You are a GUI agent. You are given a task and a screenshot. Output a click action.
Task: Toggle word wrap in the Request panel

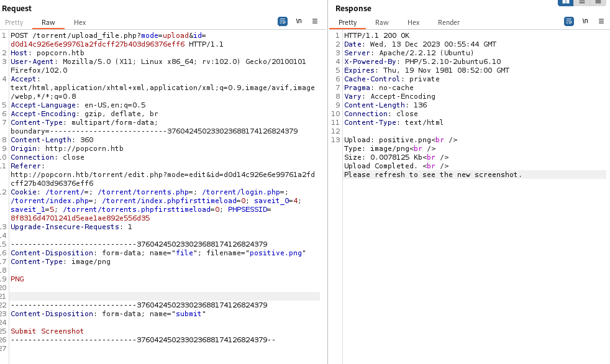click(283, 21)
